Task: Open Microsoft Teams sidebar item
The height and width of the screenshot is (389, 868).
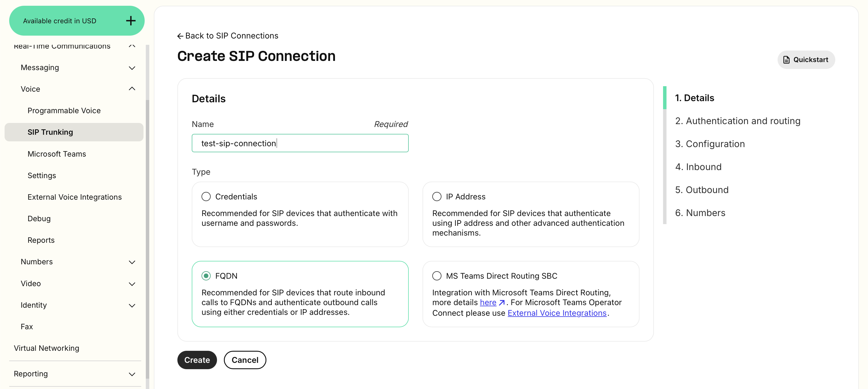Action: pyautogui.click(x=57, y=154)
